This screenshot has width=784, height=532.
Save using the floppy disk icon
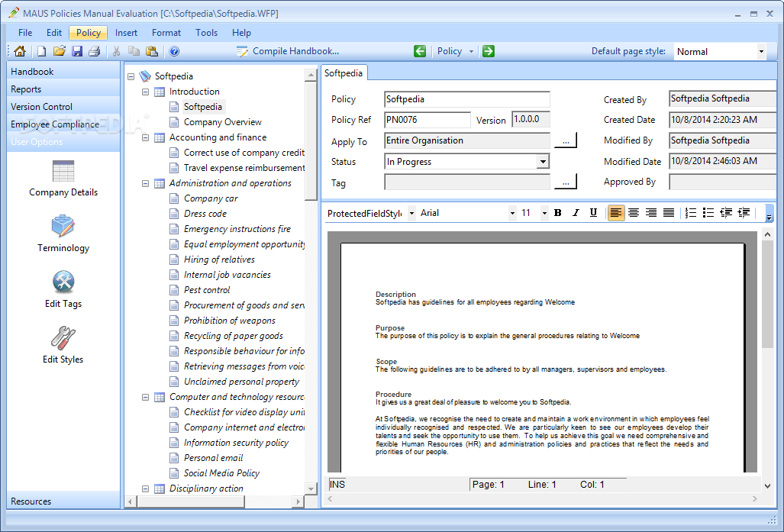pyautogui.click(x=77, y=51)
